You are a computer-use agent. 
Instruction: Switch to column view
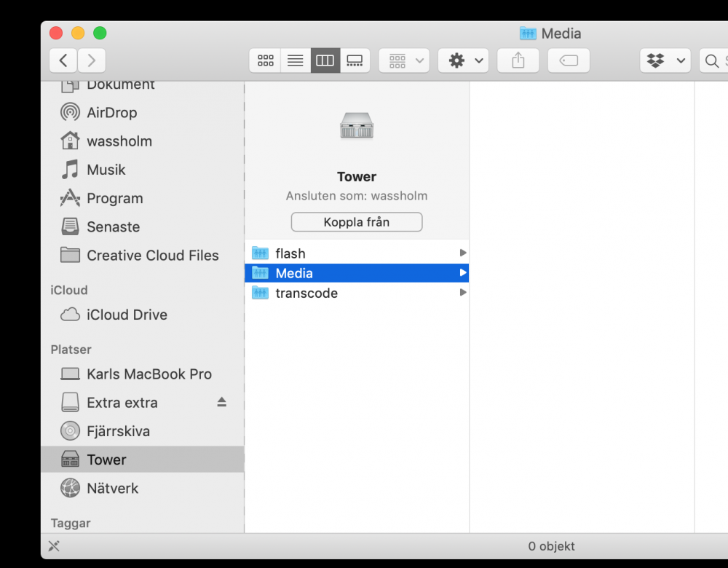325,60
